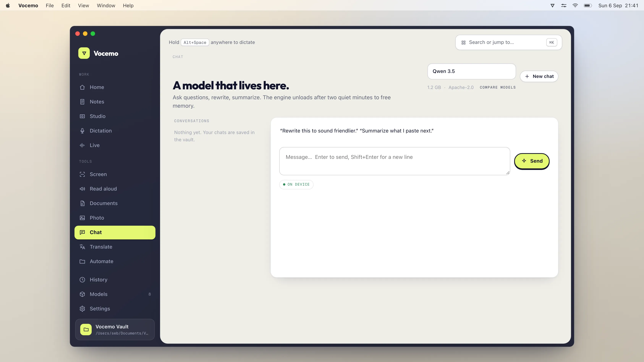Open Home via its house icon
Viewport: 644px width, 362px height.
82,87
